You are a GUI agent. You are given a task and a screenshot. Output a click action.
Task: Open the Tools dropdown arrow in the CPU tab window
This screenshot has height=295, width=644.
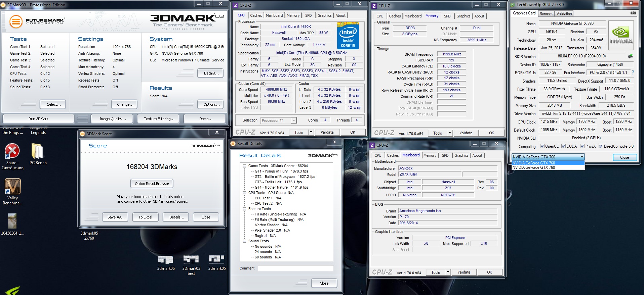point(311,132)
